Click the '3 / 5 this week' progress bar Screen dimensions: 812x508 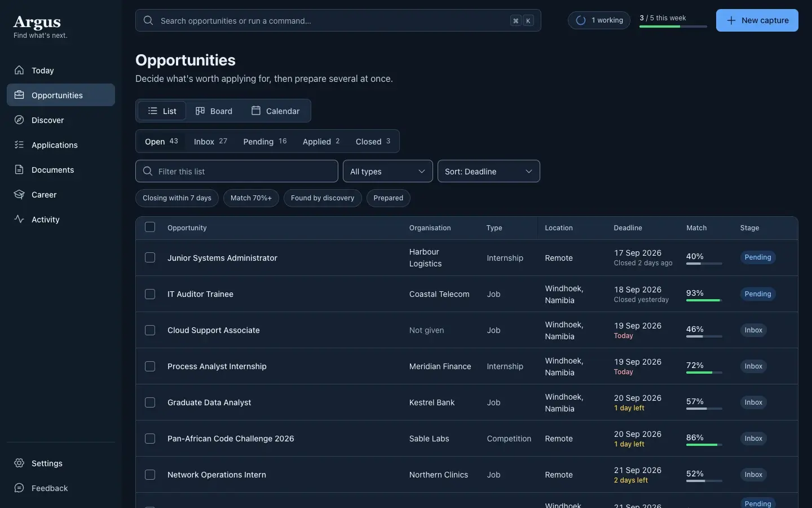point(673,27)
